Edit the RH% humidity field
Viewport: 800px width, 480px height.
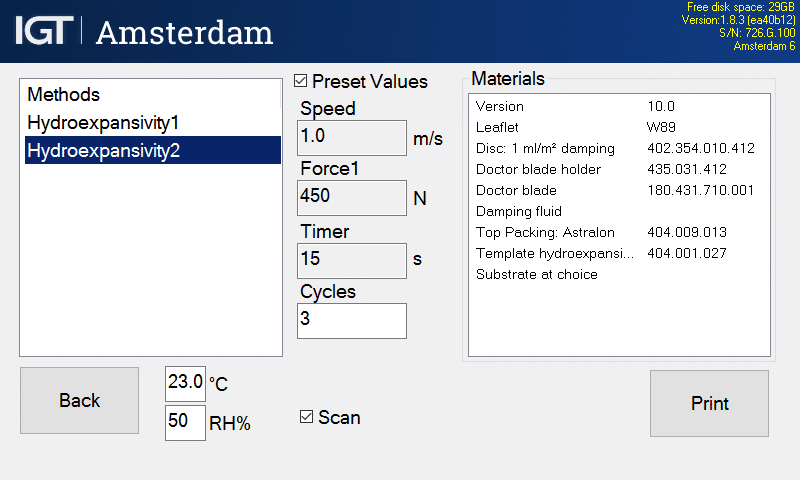185,422
